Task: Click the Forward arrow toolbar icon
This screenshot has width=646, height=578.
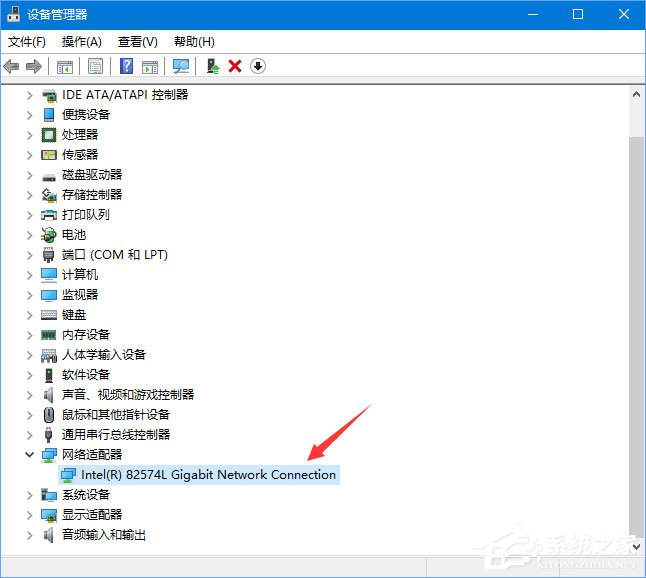Action: pos(34,66)
